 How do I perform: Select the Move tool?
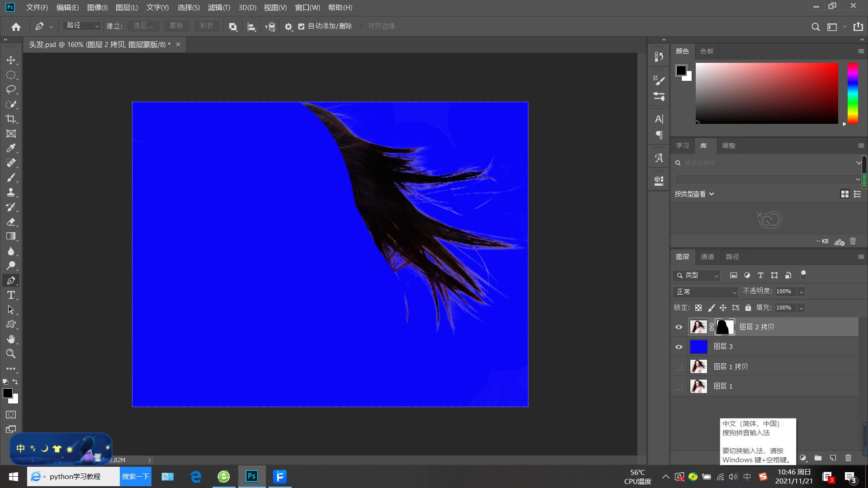tap(11, 60)
